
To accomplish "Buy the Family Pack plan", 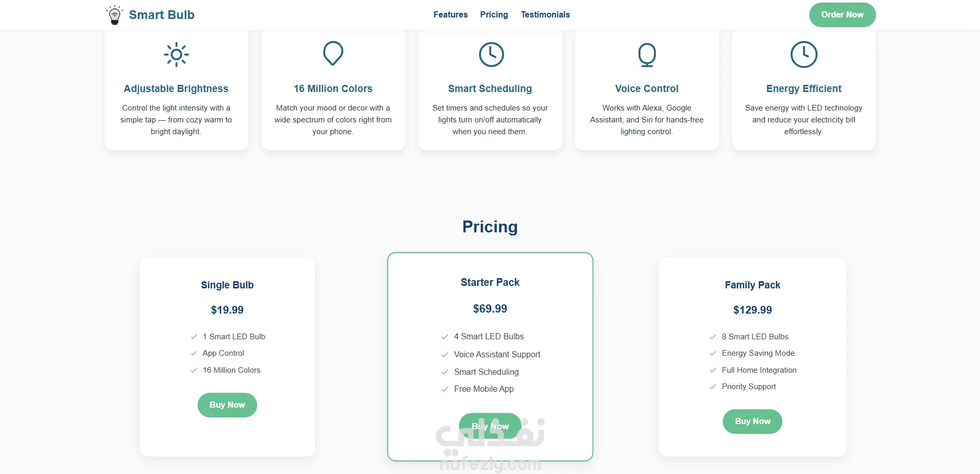I will click(x=752, y=422).
